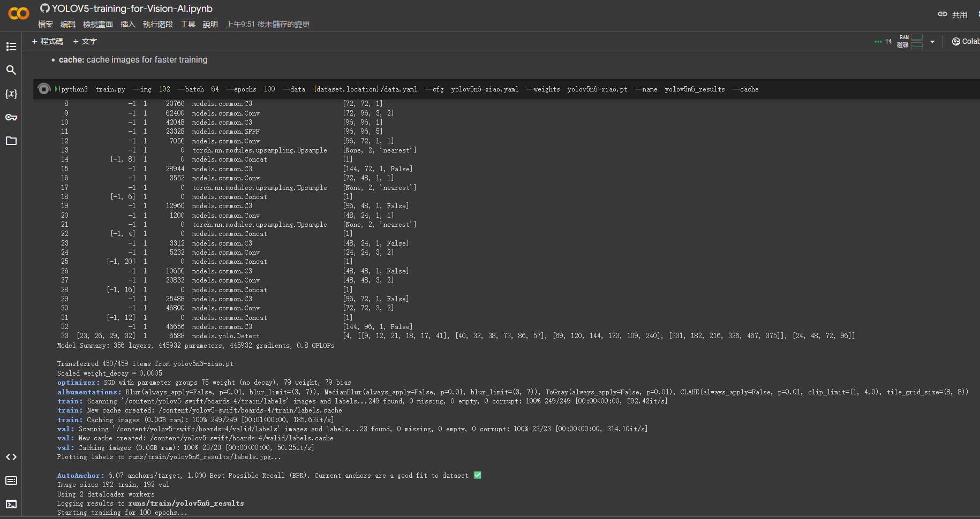980x519 pixels.
Task: Open the secrets key panel
Action: [11, 117]
